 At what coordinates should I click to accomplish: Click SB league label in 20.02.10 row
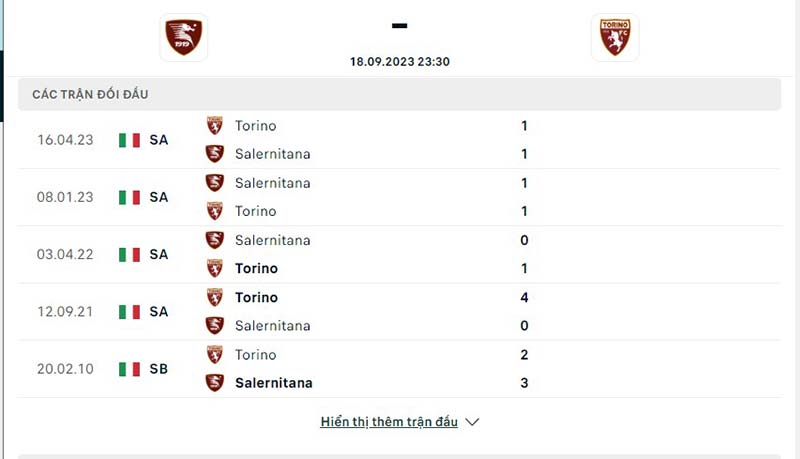click(159, 369)
